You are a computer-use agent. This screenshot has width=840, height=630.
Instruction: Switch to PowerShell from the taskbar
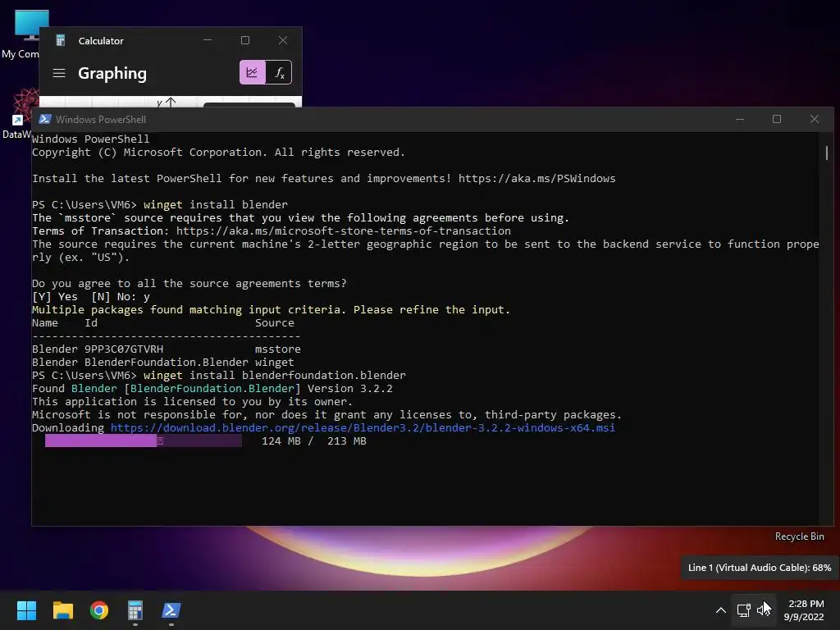[x=171, y=610]
